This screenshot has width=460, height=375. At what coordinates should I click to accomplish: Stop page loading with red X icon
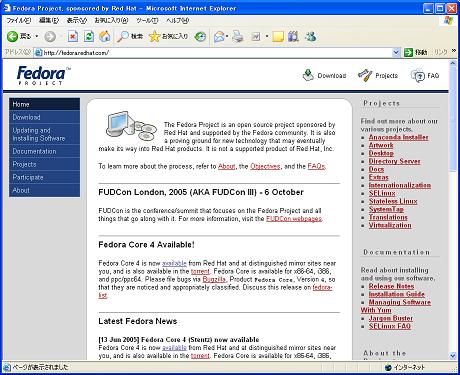click(x=73, y=36)
